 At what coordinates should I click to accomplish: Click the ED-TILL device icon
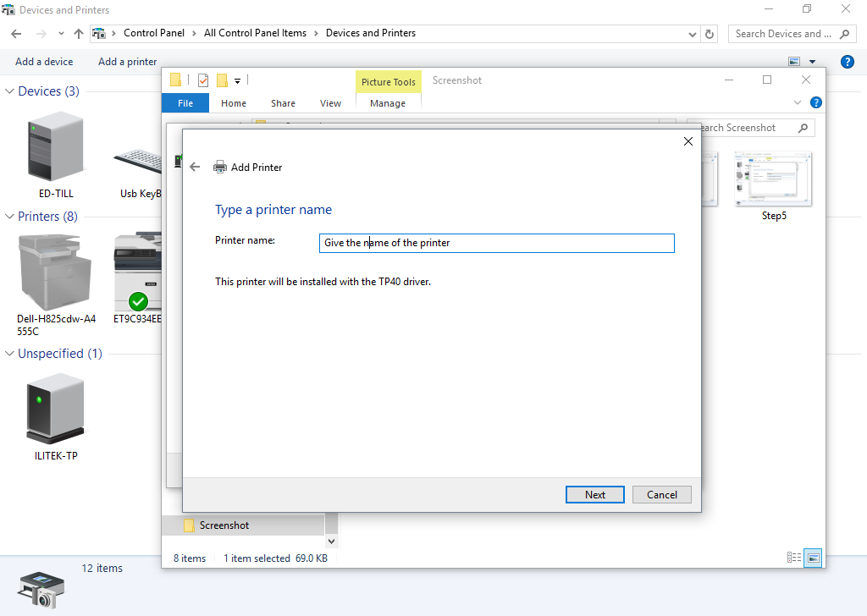click(56, 150)
